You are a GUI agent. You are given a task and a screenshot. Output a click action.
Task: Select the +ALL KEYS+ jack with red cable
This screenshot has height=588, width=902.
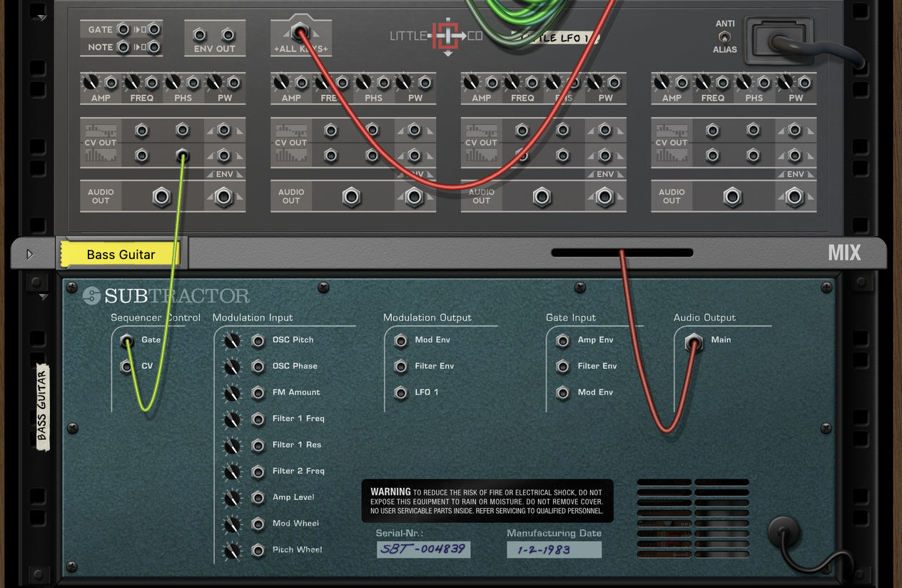pyautogui.click(x=300, y=32)
